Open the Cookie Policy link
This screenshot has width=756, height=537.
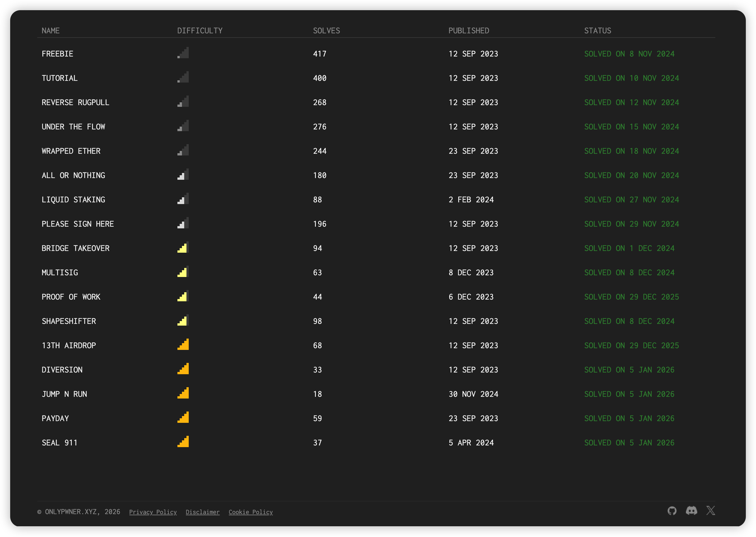click(x=251, y=512)
